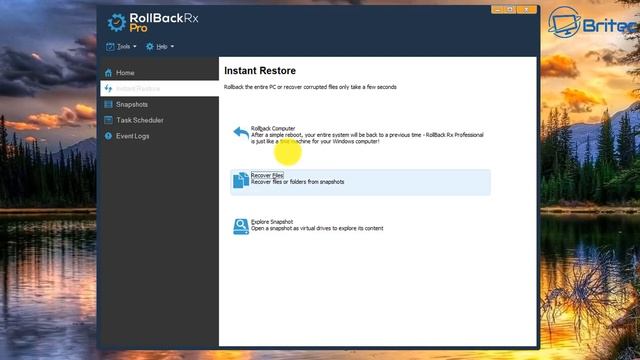Click the Task Scheduler calendar icon
The height and width of the screenshot is (360, 640).
pos(108,120)
